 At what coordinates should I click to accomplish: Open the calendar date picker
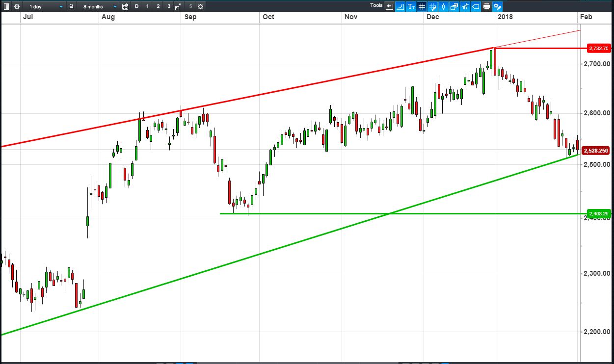click(x=125, y=6)
